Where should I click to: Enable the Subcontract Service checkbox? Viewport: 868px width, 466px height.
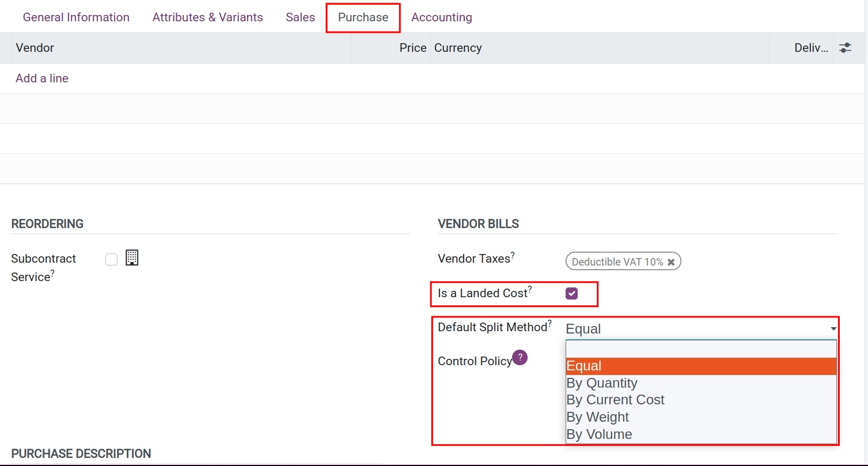click(x=111, y=259)
